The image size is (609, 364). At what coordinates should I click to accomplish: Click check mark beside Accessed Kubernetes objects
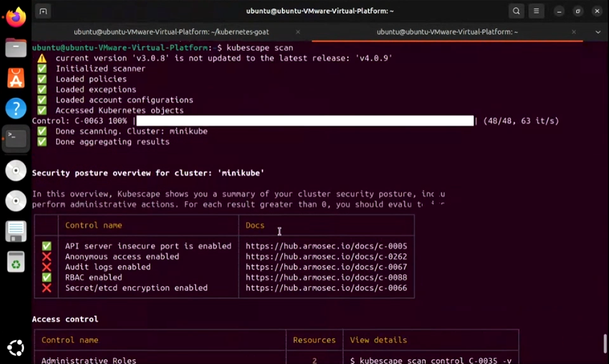[x=42, y=111]
